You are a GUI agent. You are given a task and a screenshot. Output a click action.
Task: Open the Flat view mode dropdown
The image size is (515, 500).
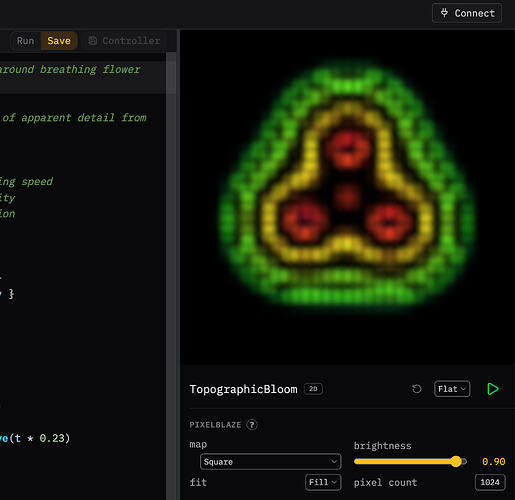click(452, 389)
